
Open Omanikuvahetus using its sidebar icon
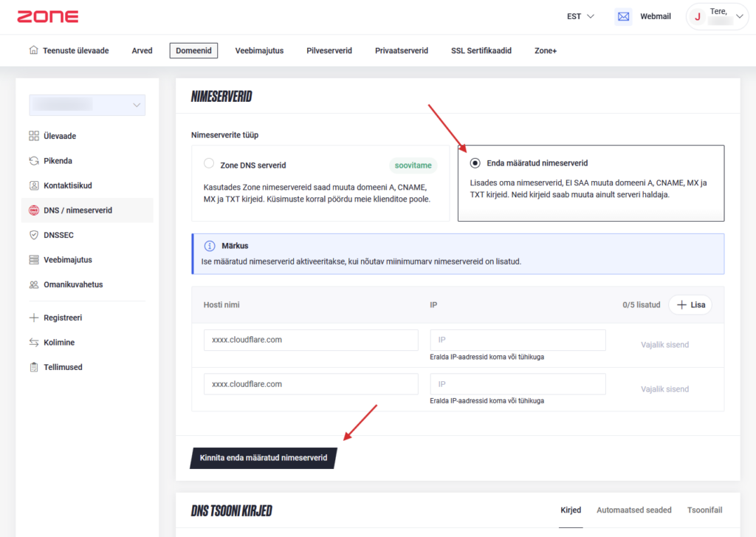pos(35,284)
